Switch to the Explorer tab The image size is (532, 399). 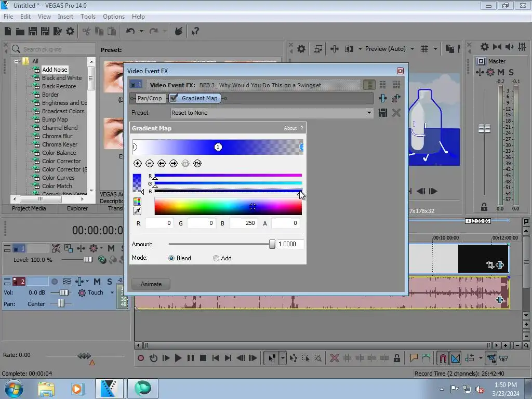(x=77, y=208)
